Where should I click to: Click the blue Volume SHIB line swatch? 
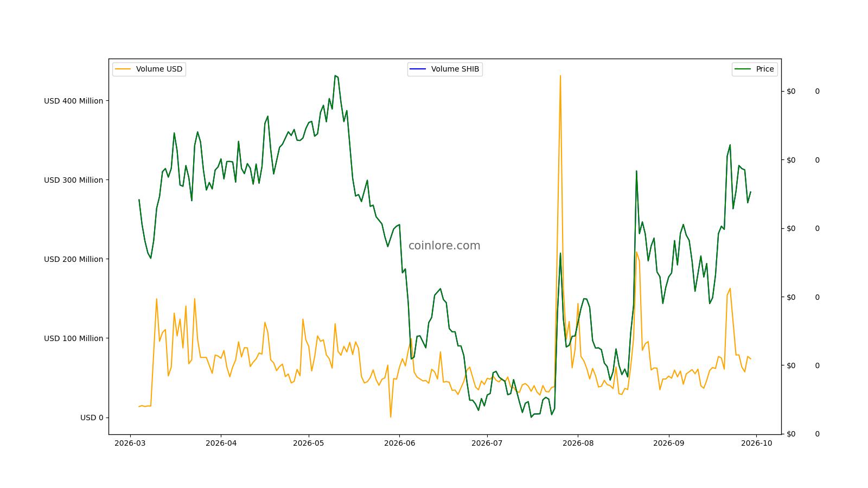(418, 69)
